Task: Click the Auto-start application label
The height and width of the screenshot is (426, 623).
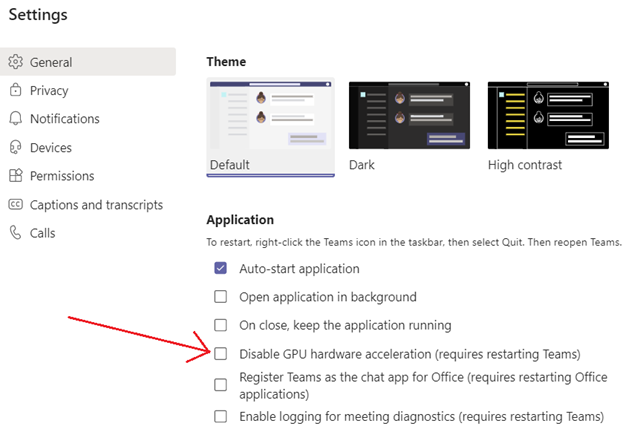Action: point(299,269)
